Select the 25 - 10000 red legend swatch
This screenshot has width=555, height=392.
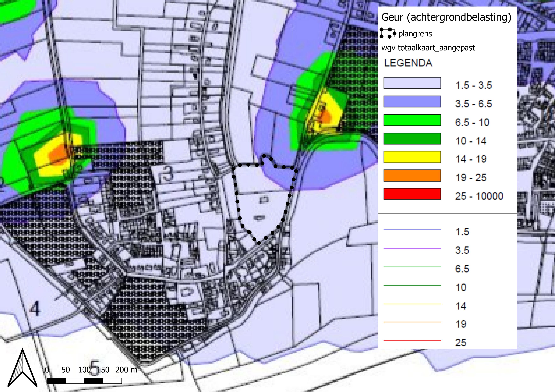click(x=412, y=194)
